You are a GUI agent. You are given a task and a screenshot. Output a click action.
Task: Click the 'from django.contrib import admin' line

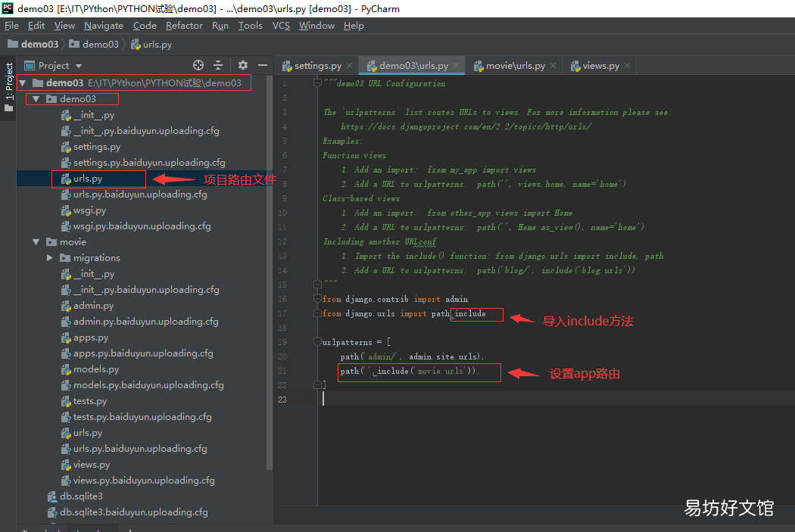tap(395, 300)
